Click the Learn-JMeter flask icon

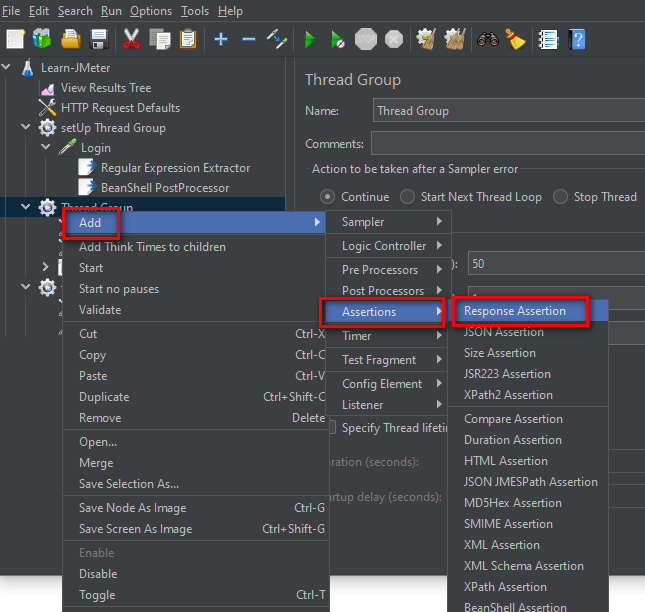[28, 68]
